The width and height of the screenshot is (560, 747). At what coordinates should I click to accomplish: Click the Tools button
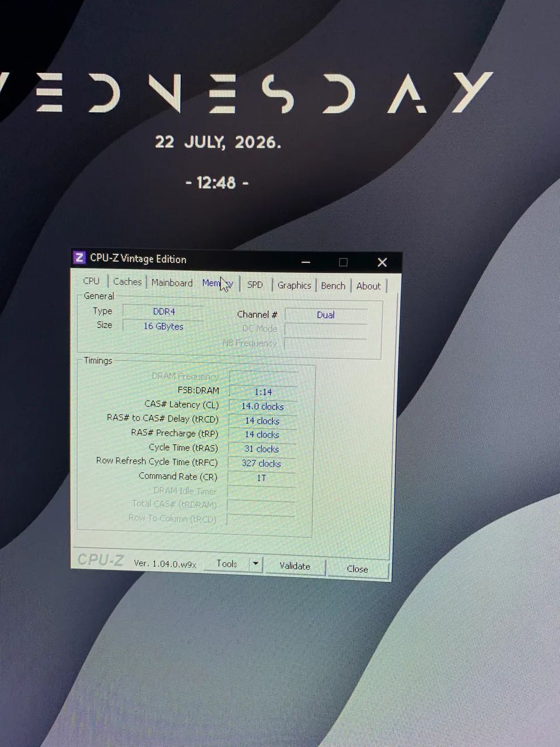pos(226,564)
